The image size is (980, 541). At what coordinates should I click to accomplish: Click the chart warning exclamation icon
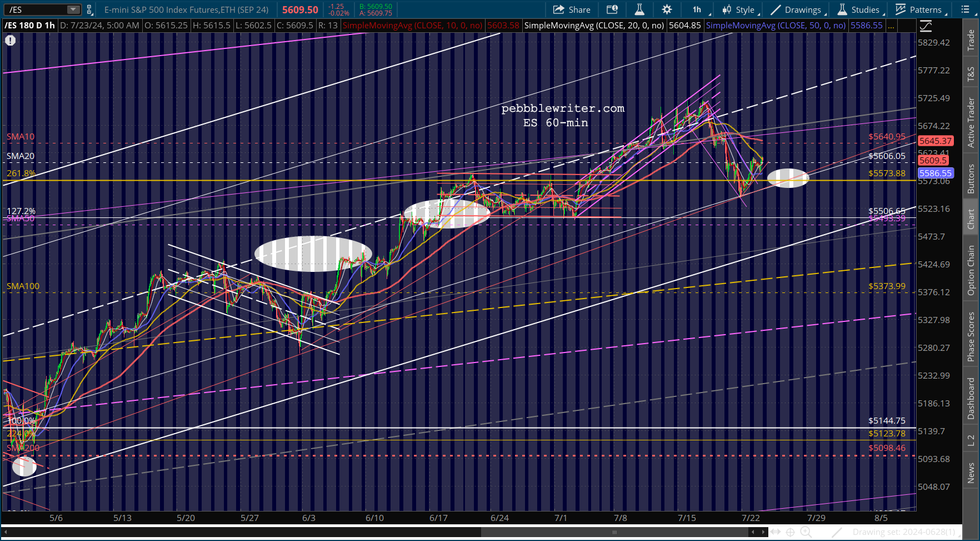click(11, 40)
